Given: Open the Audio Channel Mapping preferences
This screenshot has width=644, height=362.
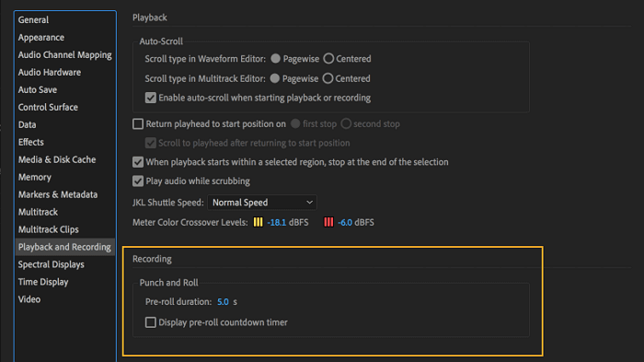Looking at the screenshot, I should coord(65,54).
